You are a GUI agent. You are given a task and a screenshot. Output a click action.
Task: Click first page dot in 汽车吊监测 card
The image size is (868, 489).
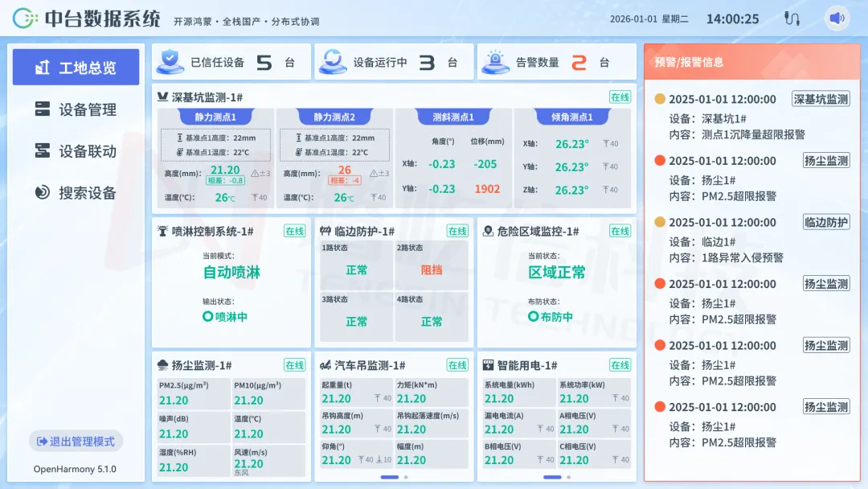[x=390, y=477]
